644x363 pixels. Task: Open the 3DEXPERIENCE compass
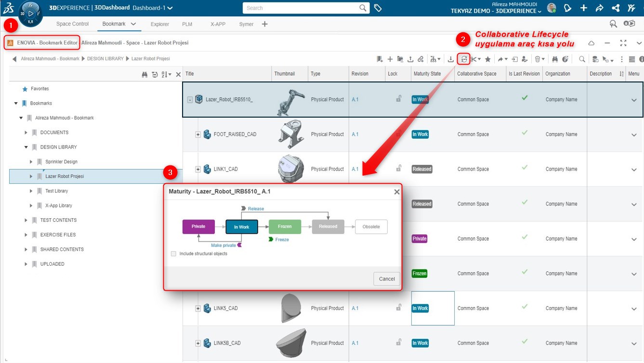point(31,13)
